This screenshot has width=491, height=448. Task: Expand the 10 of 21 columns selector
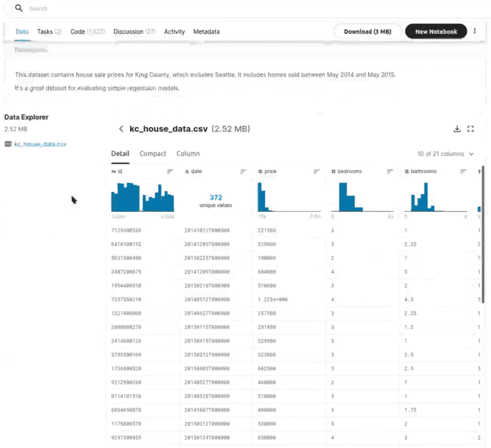pyautogui.click(x=445, y=154)
